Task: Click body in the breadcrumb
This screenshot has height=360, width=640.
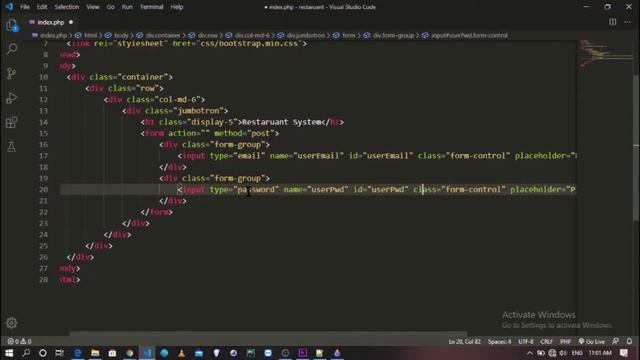Action: tap(121, 36)
